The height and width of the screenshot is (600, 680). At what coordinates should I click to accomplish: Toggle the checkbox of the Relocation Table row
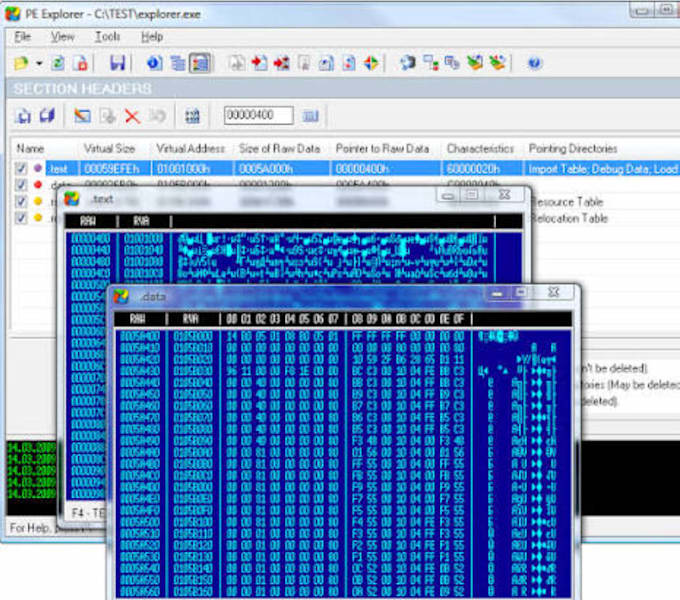[21, 218]
